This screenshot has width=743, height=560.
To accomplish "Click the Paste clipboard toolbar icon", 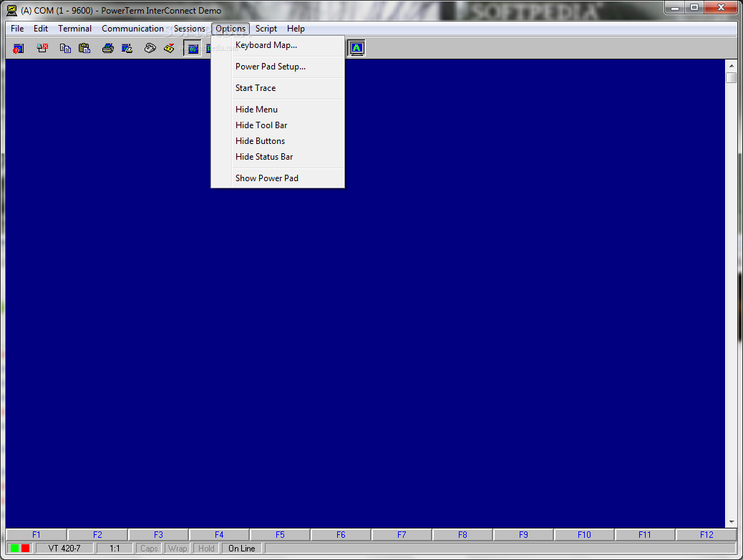I will [x=84, y=49].
